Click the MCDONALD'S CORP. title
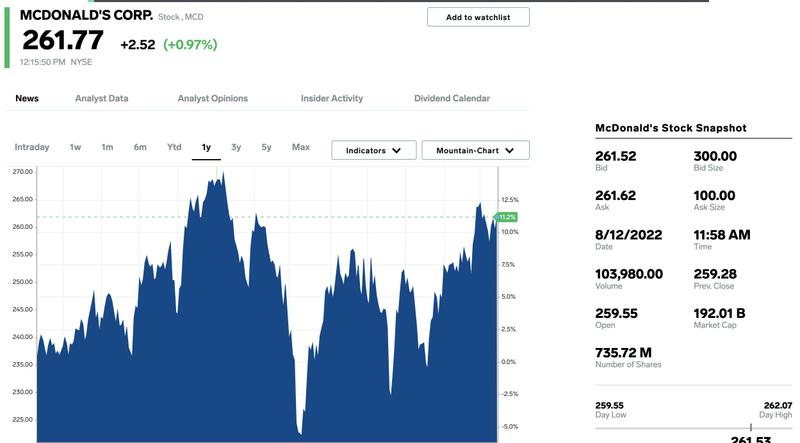 (x=86, y=15)
